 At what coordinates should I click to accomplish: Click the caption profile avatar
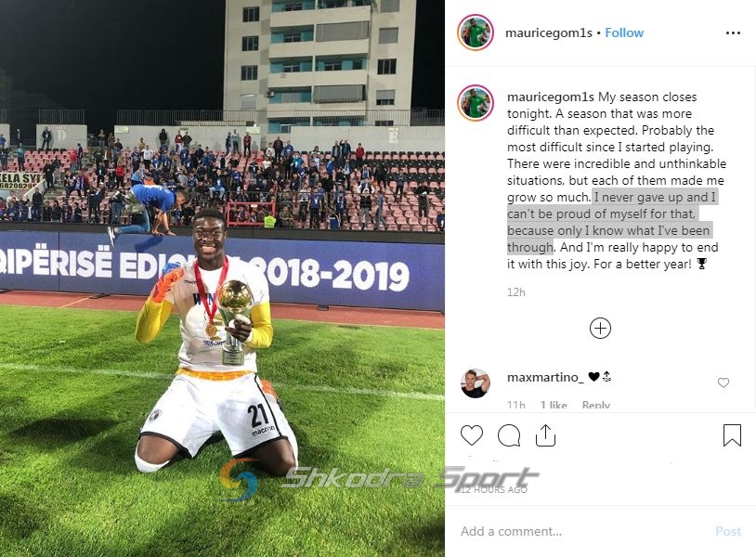476,103
